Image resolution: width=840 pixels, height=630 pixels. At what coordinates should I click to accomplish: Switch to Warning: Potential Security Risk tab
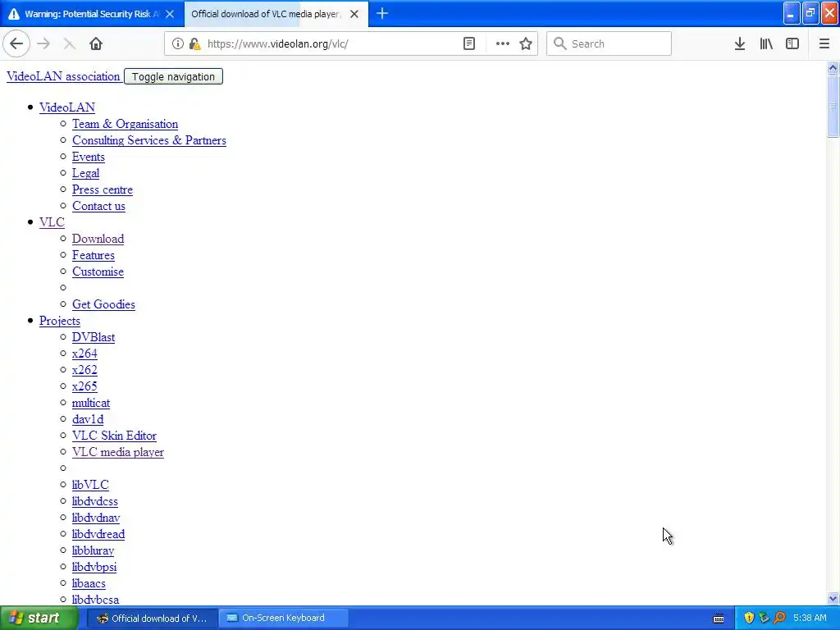92,14
